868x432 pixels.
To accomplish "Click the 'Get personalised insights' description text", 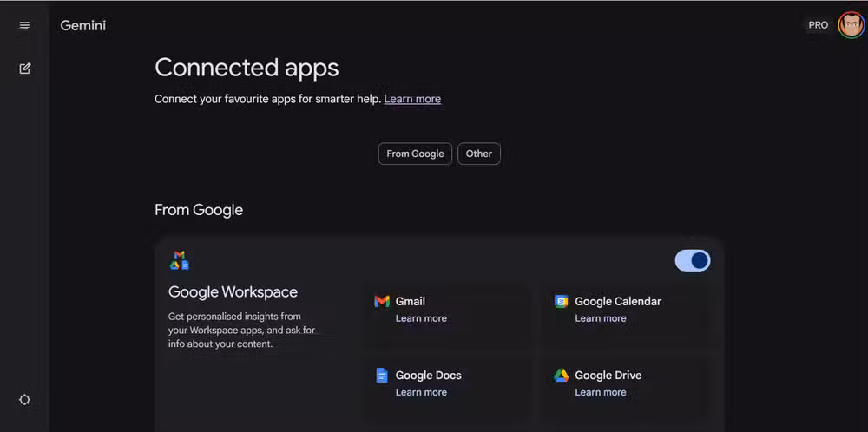I will pyautogui.click(x=241, y=331).
